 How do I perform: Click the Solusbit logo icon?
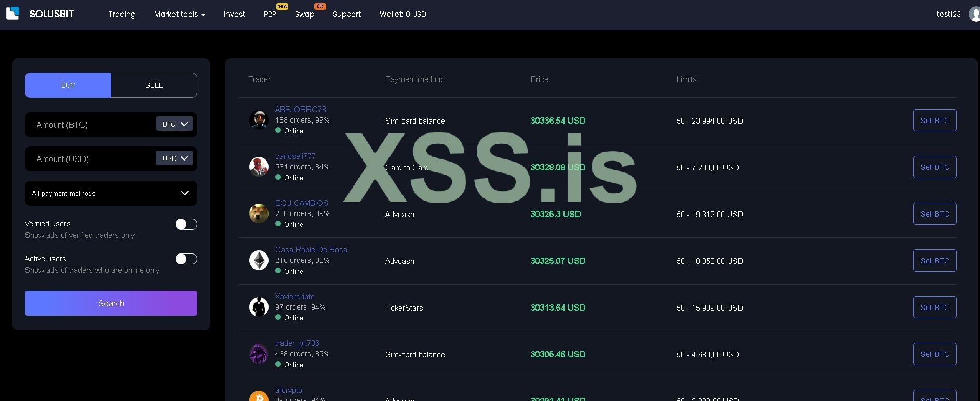point(12,13)
